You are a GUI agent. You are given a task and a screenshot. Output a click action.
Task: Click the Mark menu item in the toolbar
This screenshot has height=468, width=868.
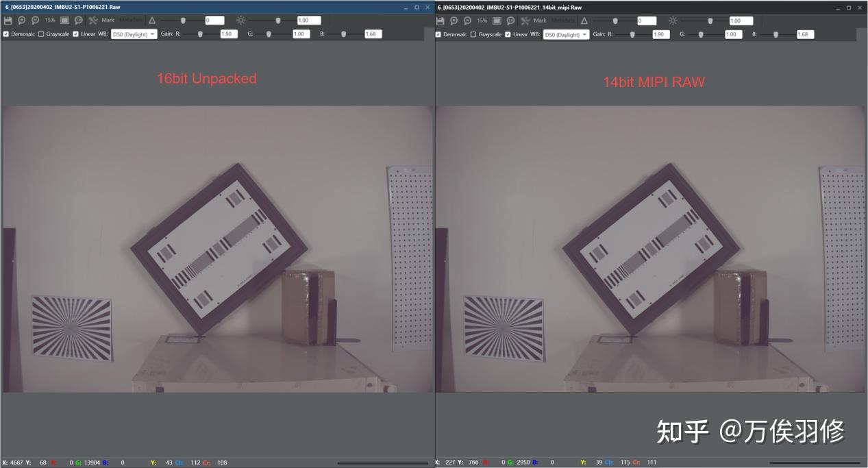click(108, 20)
